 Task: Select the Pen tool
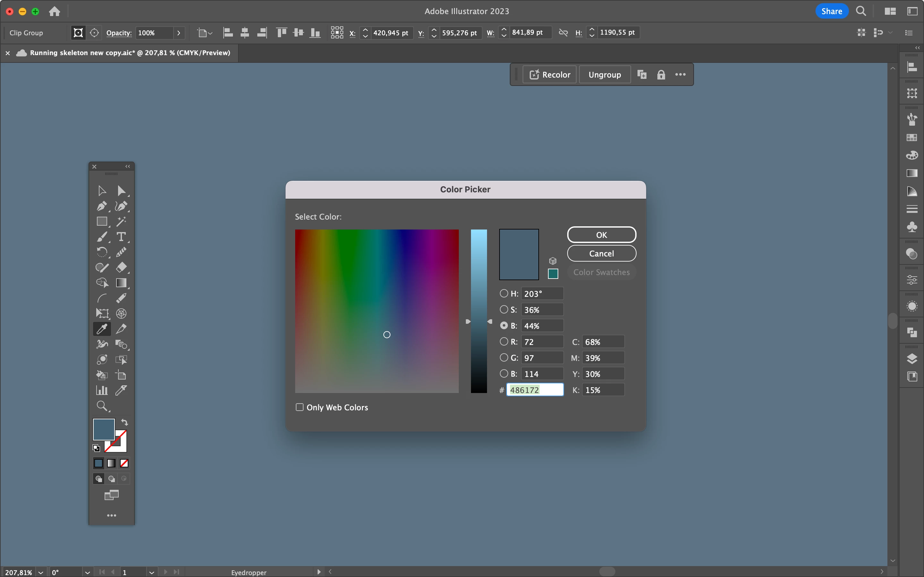(102, 206)
